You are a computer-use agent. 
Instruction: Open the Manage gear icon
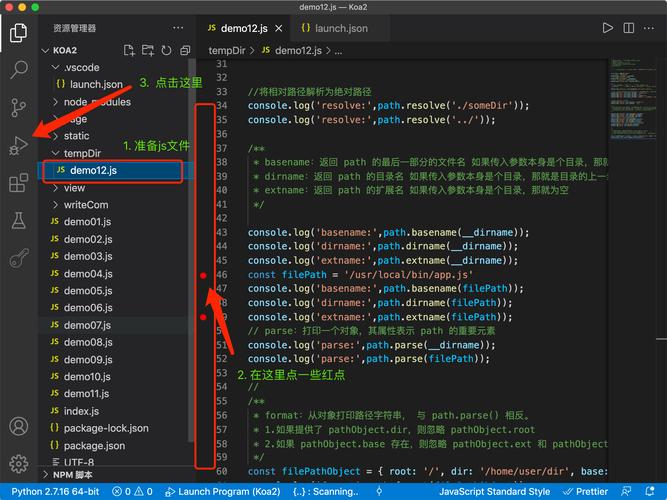pos(19,463)
